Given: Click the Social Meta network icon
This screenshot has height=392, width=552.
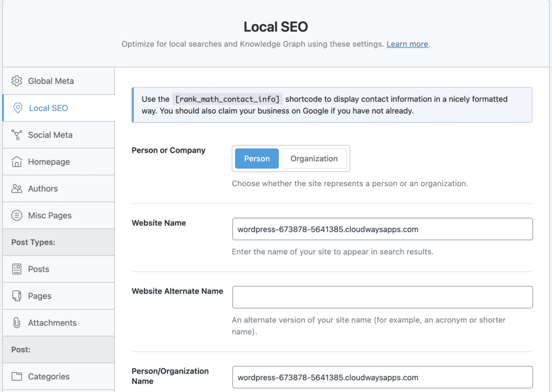Looking at the screenshot, I should pos(17,135).
